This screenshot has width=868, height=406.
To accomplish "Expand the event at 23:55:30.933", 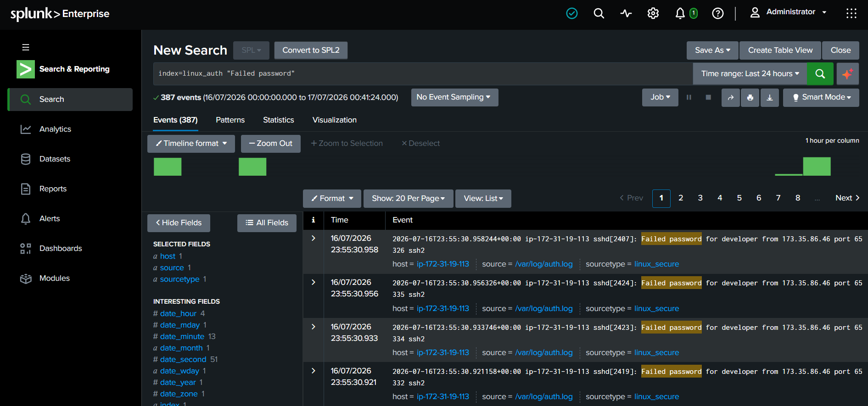I will coord(314,327).
